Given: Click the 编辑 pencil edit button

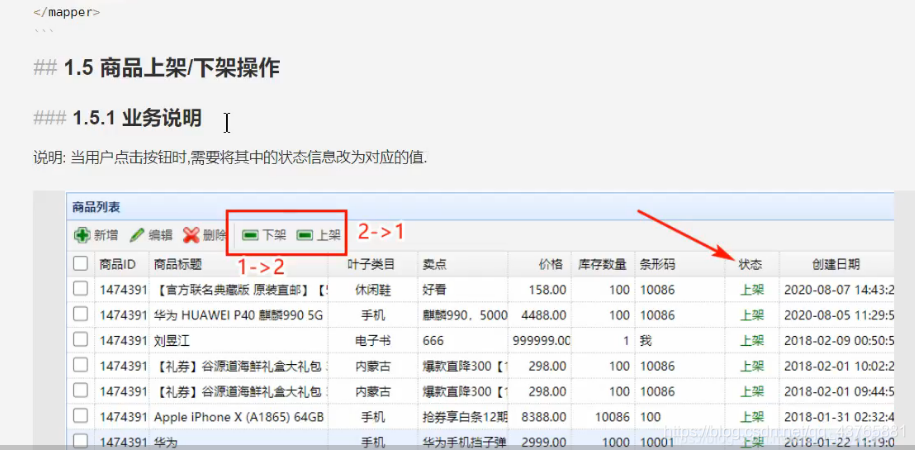Looking at the screenshot, I should pos(151,235).
